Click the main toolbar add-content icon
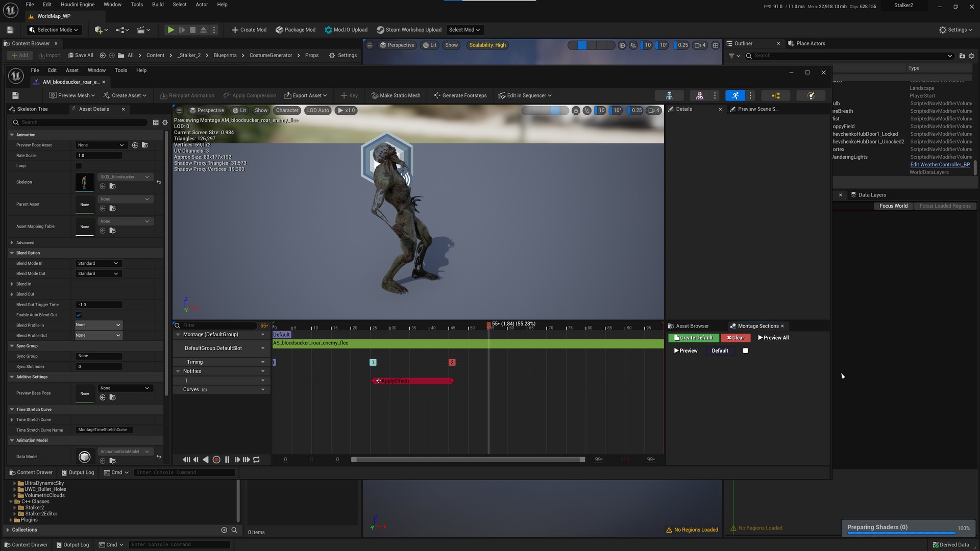This screenshot has height=551, width=980. click(101, 30)
